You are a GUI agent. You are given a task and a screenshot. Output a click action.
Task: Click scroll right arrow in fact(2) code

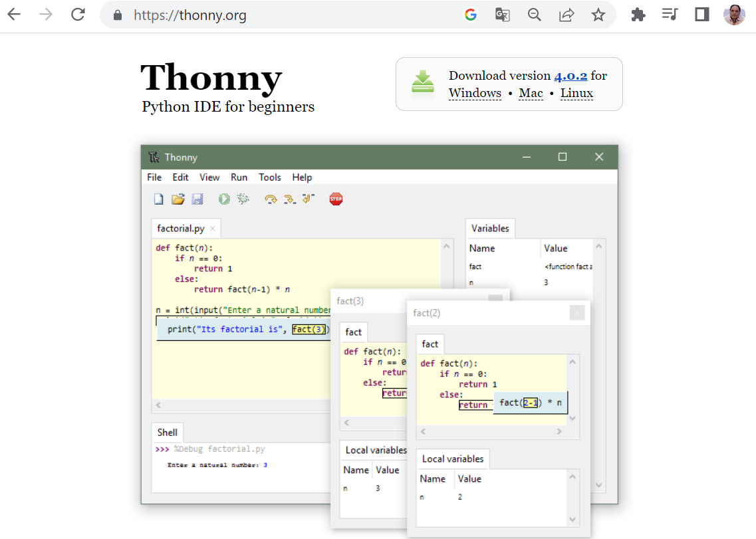559,431
